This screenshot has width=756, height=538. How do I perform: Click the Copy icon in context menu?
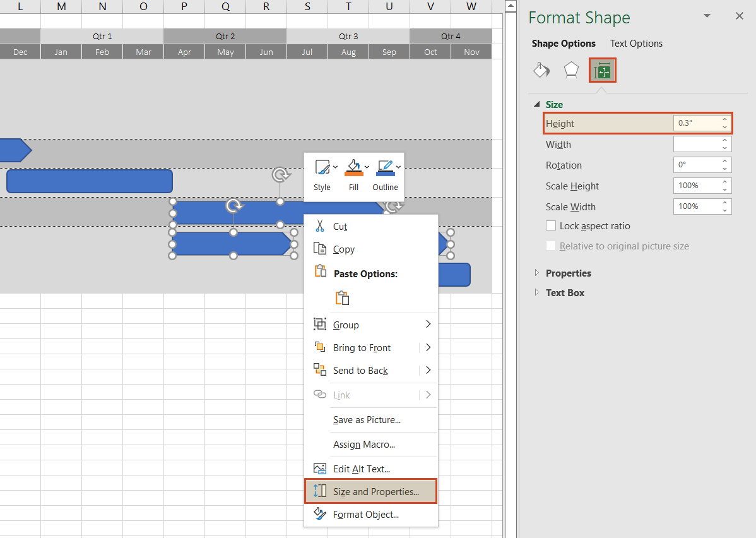[x=321, y=249]
